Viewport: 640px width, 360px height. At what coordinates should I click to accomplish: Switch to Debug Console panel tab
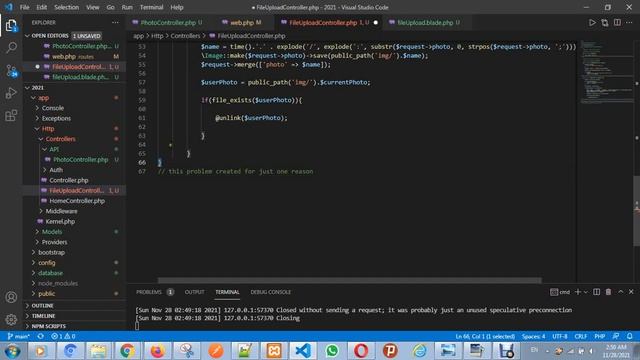click(271, 292)
